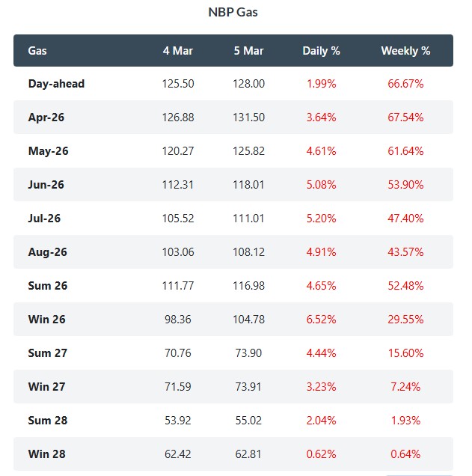Select the Jul-26 row label
The width and height of the screenshot is (472, 476).
[x=45, y=219]
